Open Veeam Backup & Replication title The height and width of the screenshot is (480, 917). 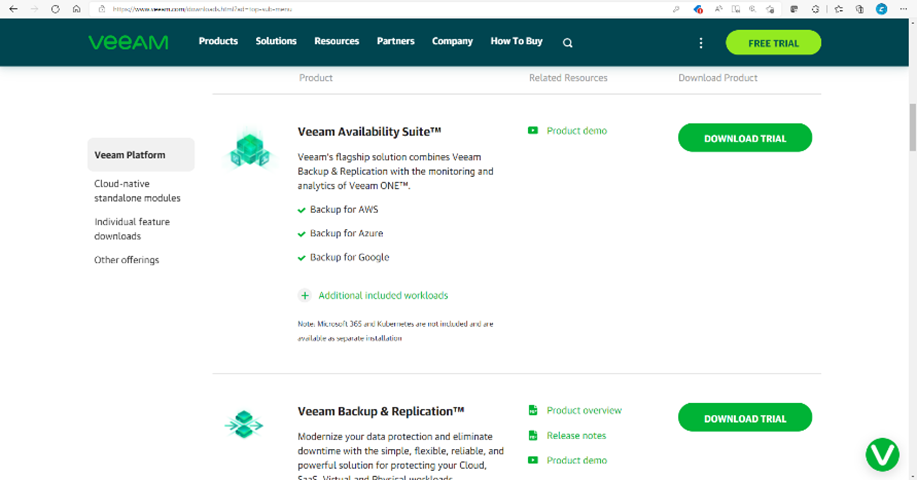pyautogui.click(x=381, y=411)
